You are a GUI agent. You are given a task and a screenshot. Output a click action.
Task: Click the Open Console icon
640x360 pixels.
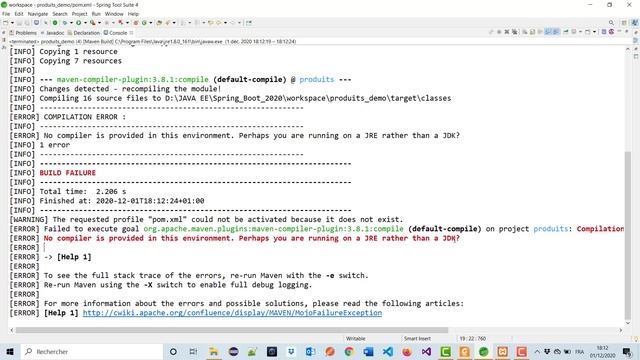point(587,32)
